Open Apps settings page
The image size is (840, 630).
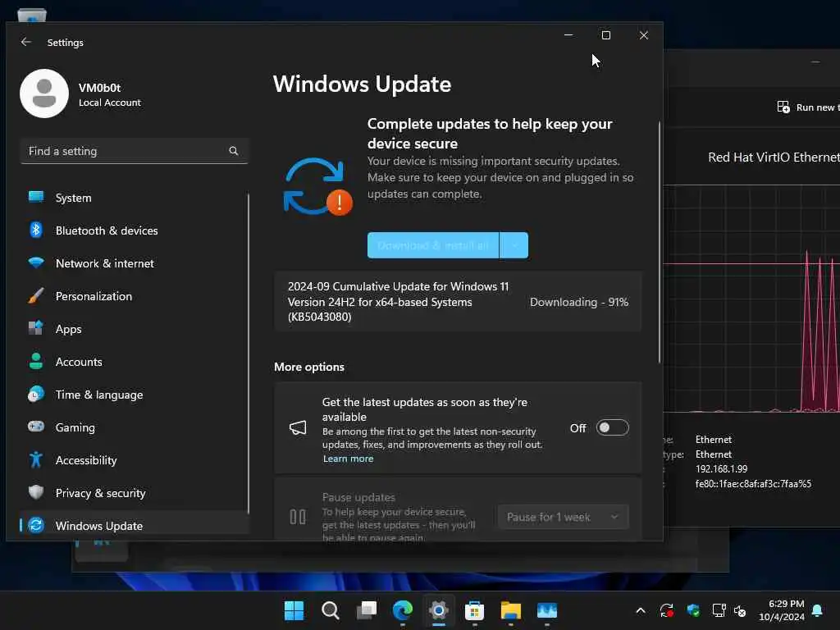click(134, 329)
